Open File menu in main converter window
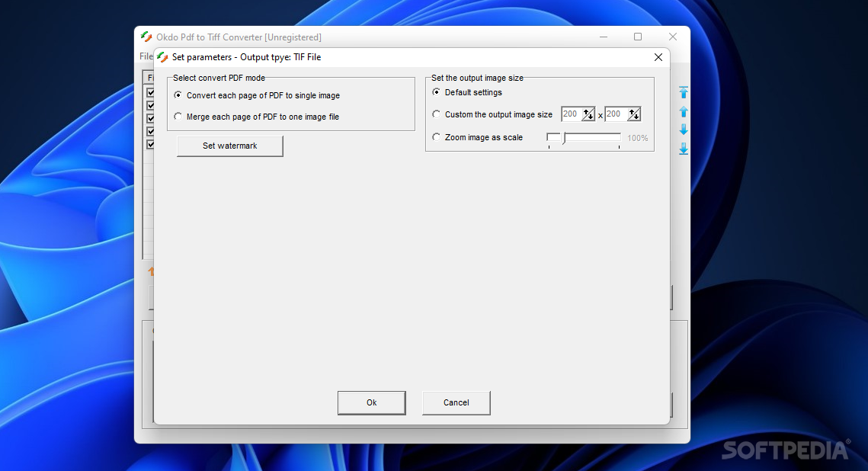Viewport: 868px width, 471px height. point(146,56)
